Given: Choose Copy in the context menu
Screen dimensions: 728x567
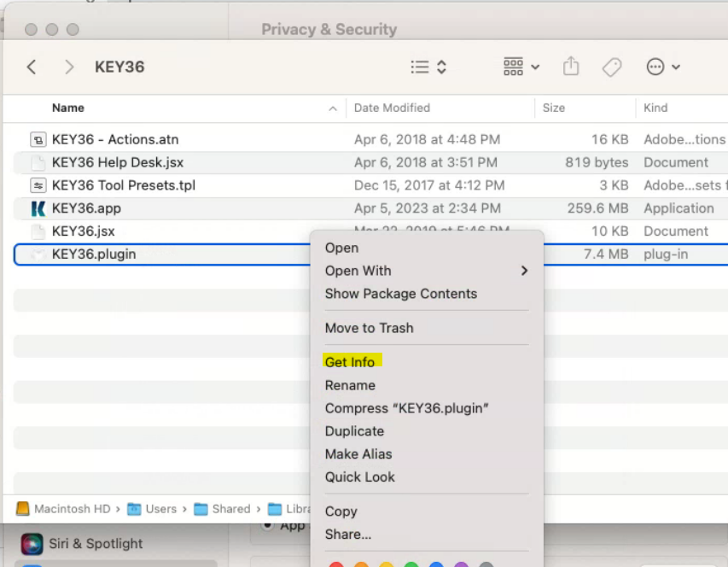Looking at the screenshot, I should (341, 511).
